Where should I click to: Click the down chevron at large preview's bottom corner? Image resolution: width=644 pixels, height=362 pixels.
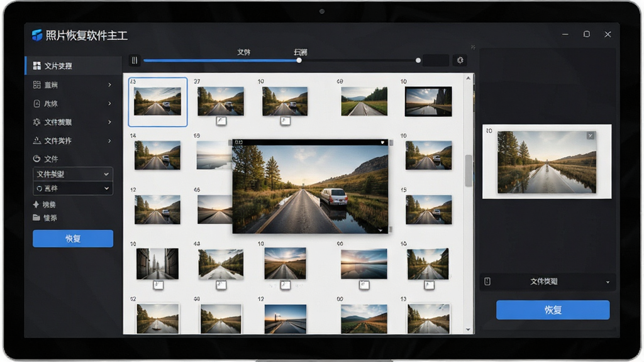[380, 230]
